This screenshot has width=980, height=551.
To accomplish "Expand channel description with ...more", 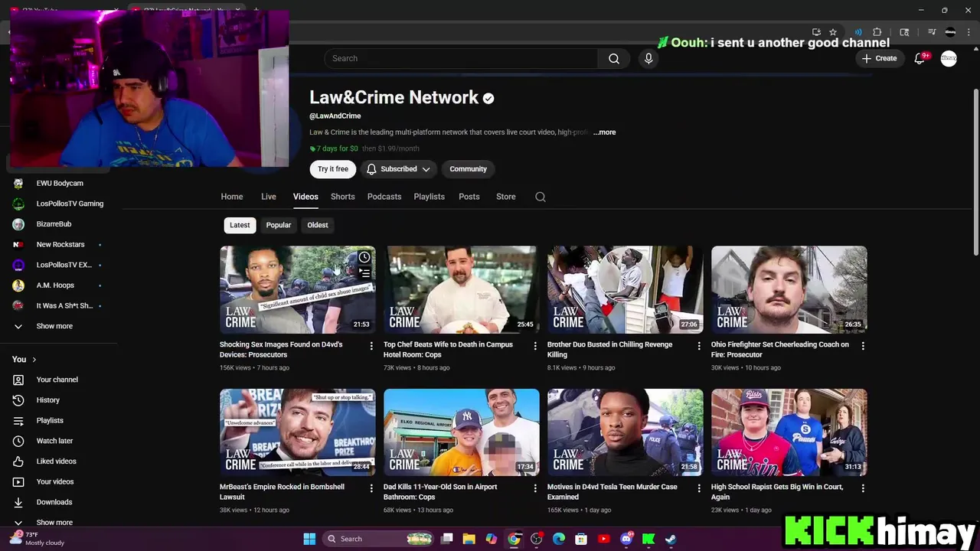I will point(604,132).
